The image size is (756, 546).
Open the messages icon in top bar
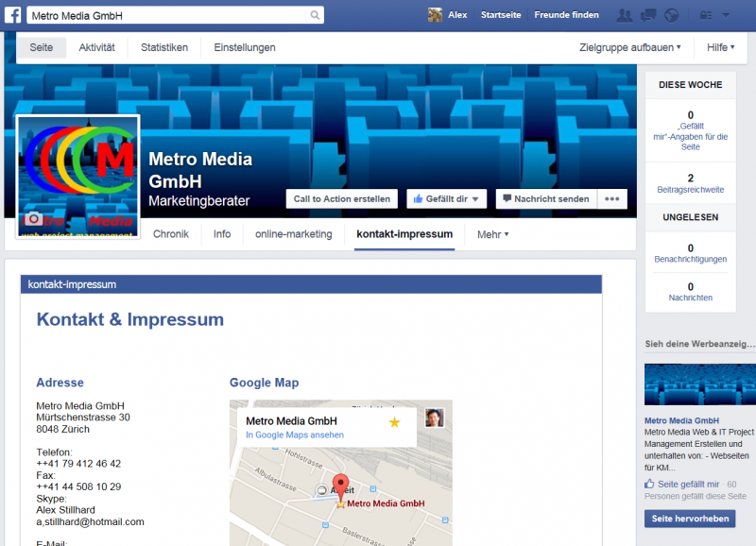pyautogui.click(x=648, y=15)
